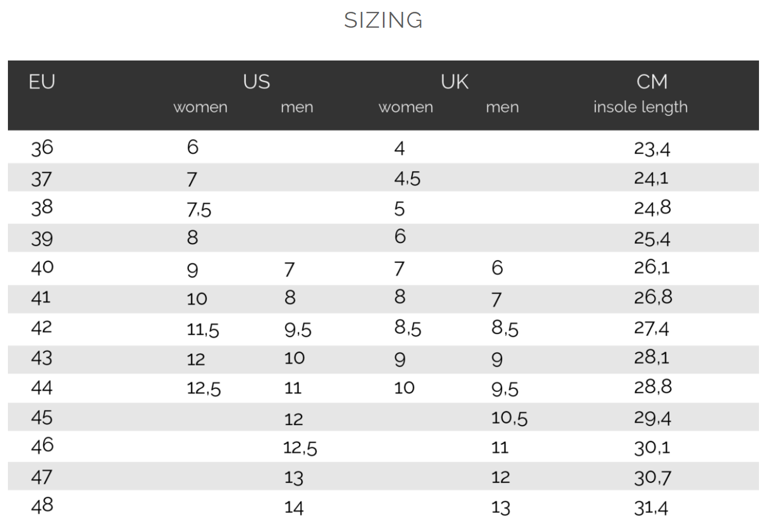Click the EU column header
Screen dimensions: 772x532
tap(42, 82)
